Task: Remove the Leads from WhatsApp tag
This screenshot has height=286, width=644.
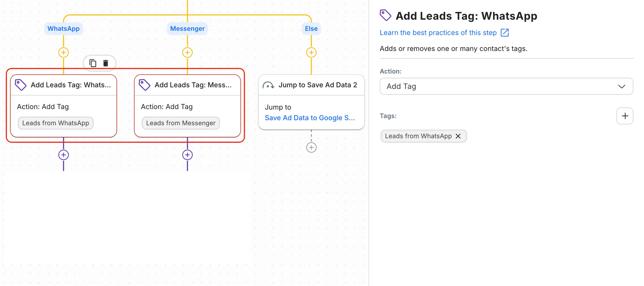Action: point(458,136)
